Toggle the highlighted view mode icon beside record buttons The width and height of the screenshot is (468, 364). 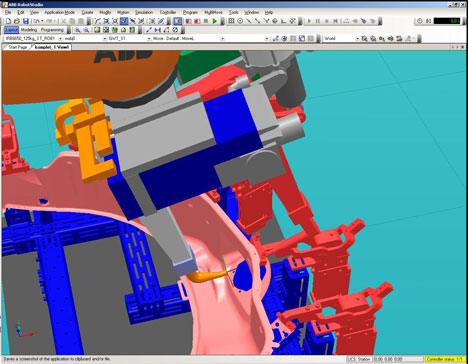[178, 21]
